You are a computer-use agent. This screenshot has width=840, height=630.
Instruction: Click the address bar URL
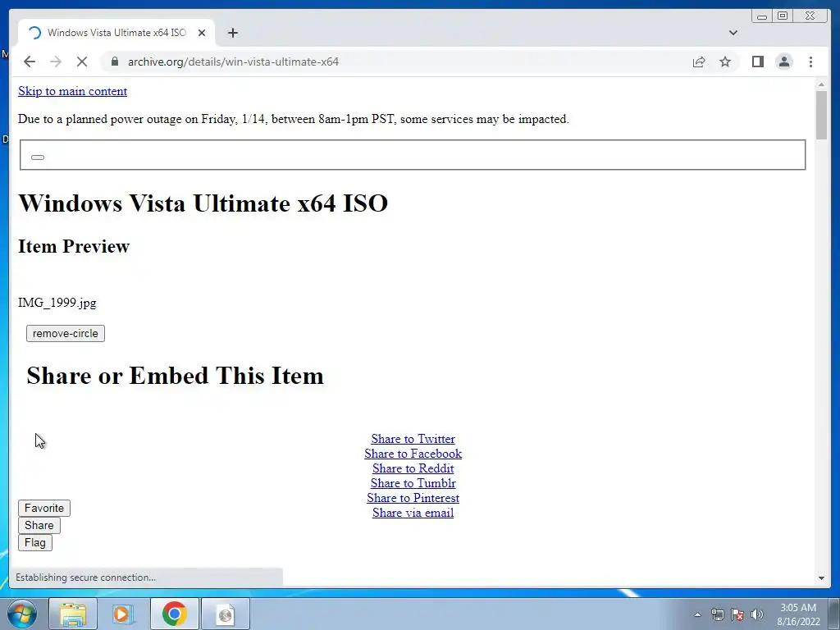pos(233,62)
